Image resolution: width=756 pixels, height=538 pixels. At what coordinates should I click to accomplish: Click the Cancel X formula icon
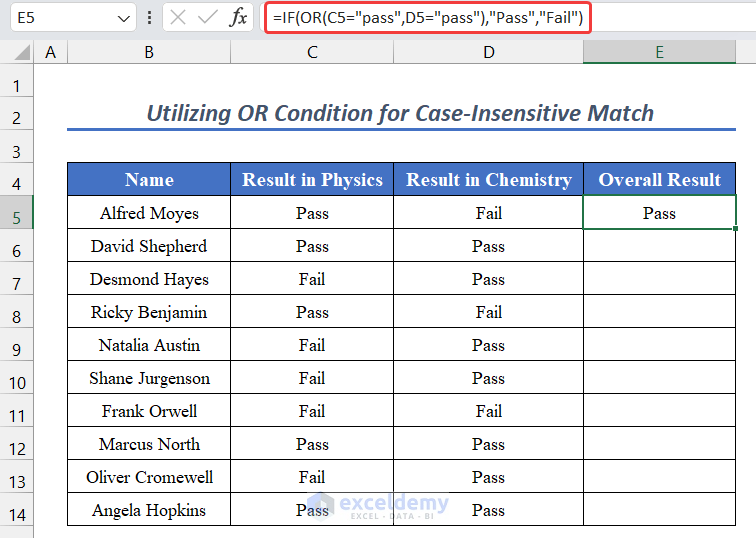pos(178,18)
